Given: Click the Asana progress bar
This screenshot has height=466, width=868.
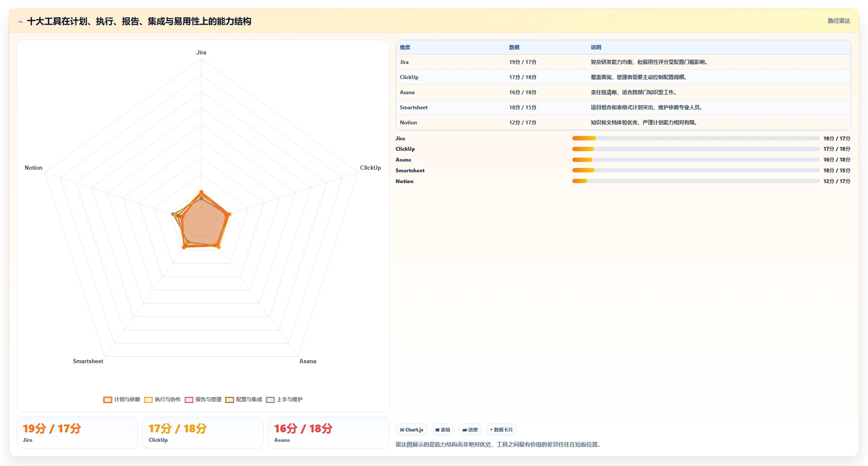Looking at the screenshot, I should [x=696, y=160].
